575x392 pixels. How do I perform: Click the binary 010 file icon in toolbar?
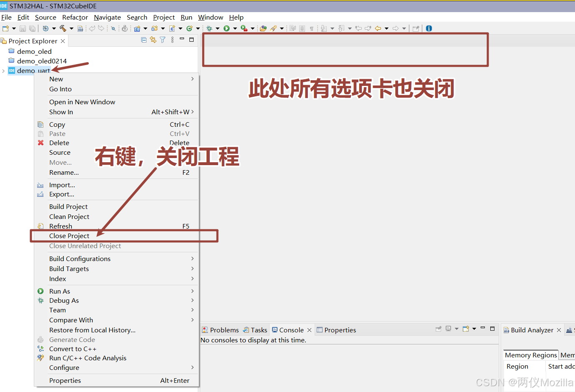80,28
